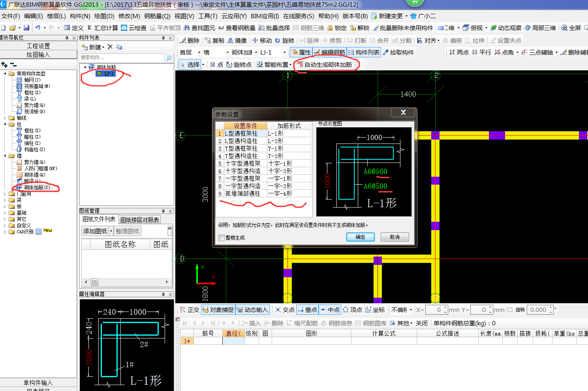Screen dimensions: 588x391
Task: Open 查看钢筋量 rebar quantity view
Action: tap(237, 28)
